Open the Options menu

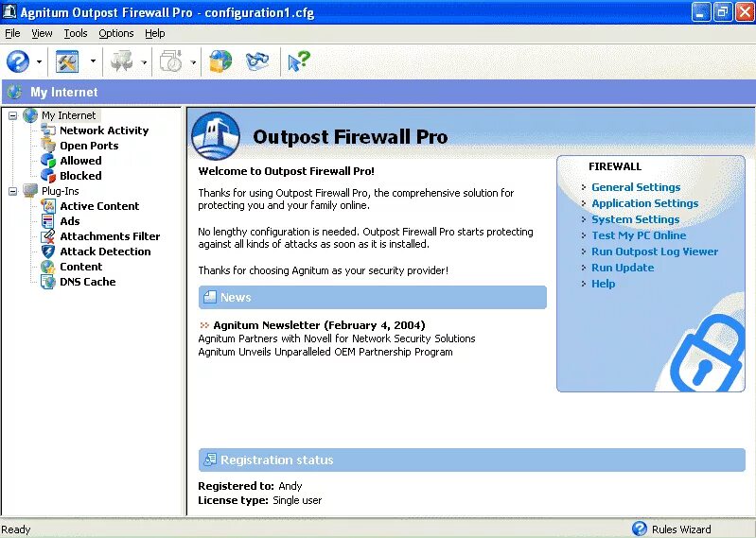(116, 33)
